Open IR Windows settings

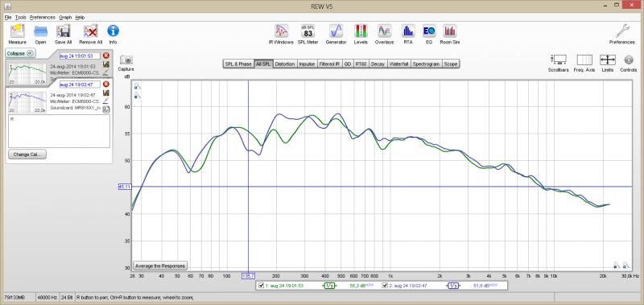tap(281, 31)
